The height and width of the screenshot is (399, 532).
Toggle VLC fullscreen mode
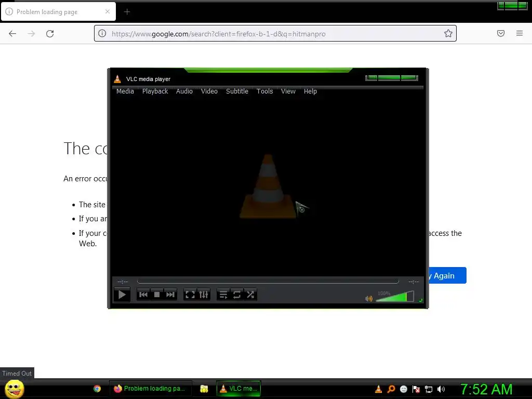[x=190, y=295]
